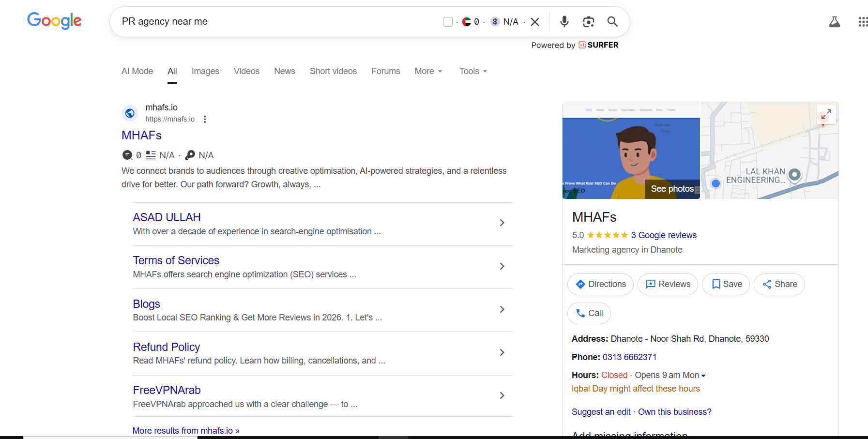Expand the ASAD ULLAH sitelink chevron
The height and width of the screenshot is (439, 868).
click(x=502, y=223)
